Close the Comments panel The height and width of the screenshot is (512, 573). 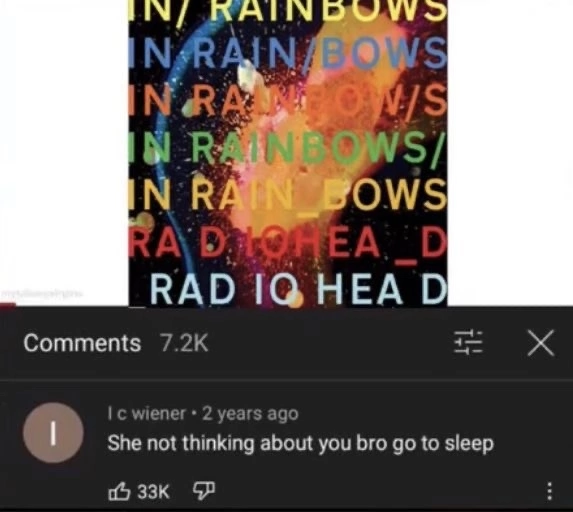(541, 342)
